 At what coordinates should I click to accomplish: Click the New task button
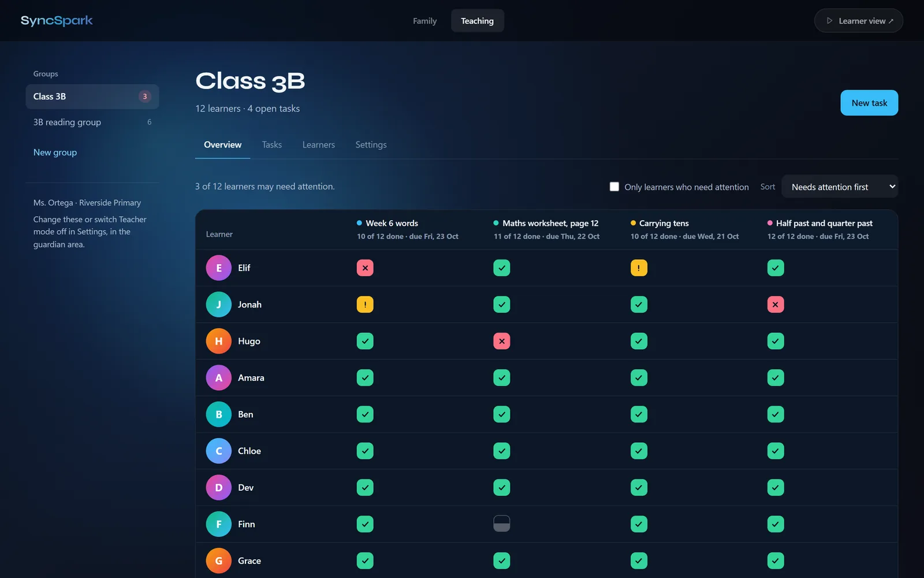coord(869,103)
